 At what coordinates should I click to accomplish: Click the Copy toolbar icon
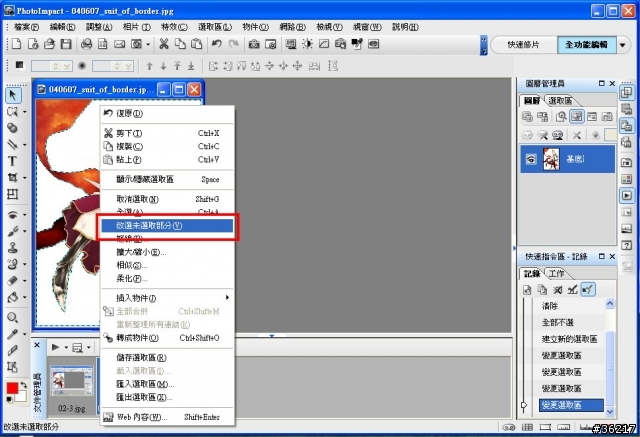coord(180,44)
